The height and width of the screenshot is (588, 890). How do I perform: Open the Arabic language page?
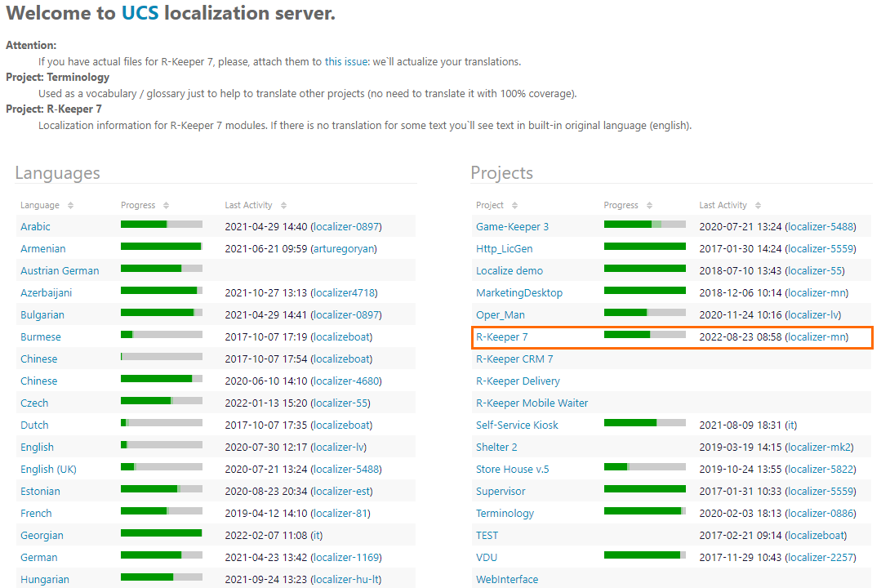[x=35, y=226]
